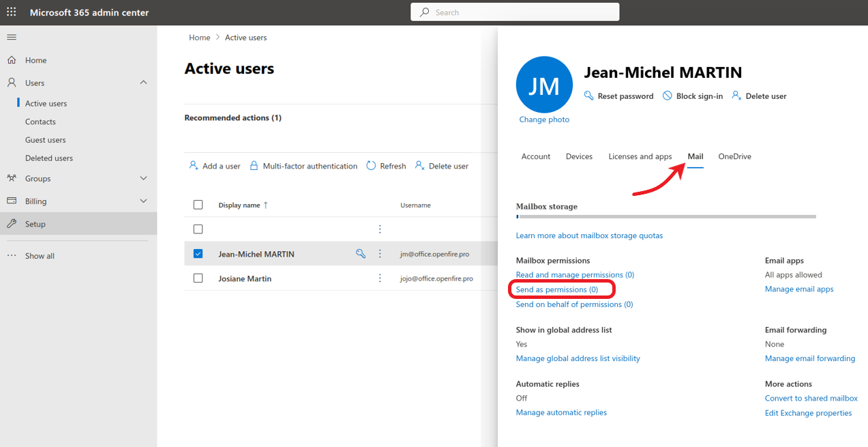868x447 pixels.
Task: Collapse the Users section chevron
Action: point(143,83)
